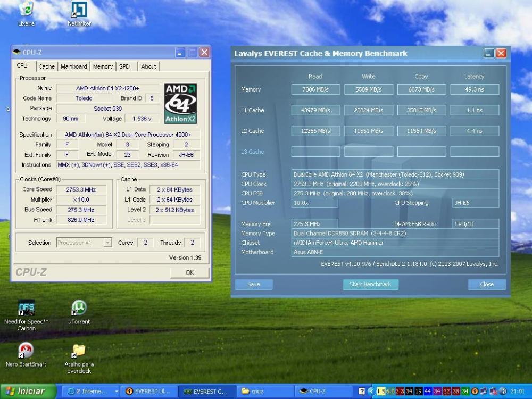The width and height of the screenshot is (532, 399).
Task: Open the µTorrent desktop icon
Action: tap(79, 308)
